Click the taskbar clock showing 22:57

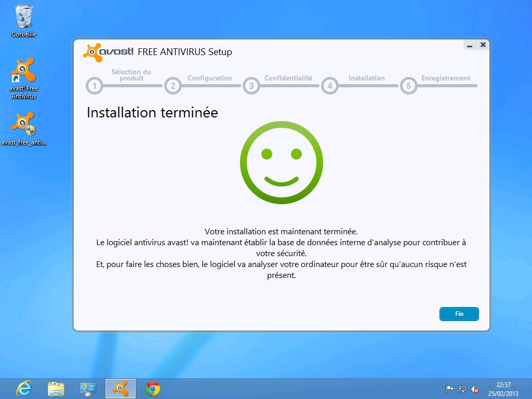(503, 389)
